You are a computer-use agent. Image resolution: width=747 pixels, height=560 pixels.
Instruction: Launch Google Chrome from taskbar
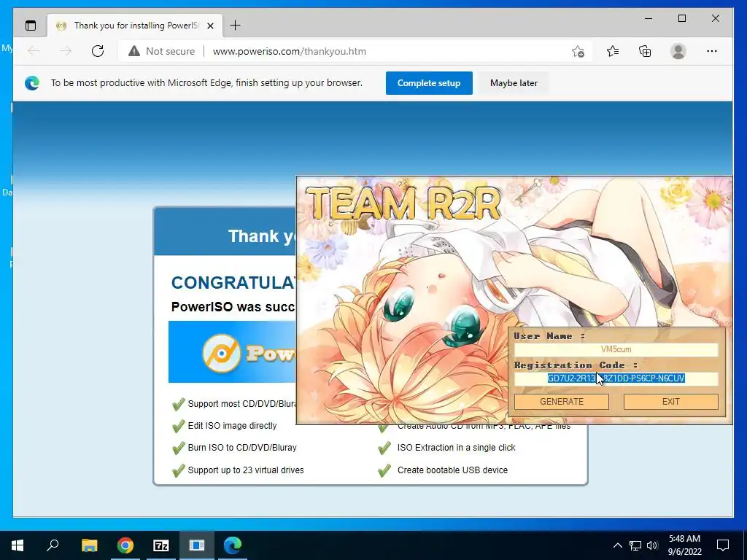(125, 545)
